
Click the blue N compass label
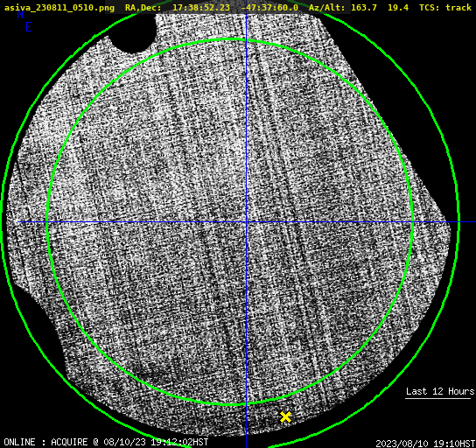point(20,14)
